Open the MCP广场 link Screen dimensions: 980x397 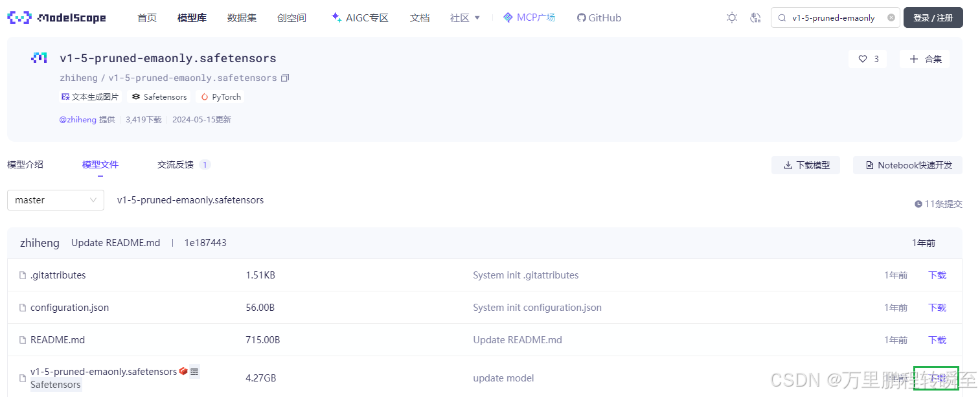pyautogui.click(x=529, y=17)
